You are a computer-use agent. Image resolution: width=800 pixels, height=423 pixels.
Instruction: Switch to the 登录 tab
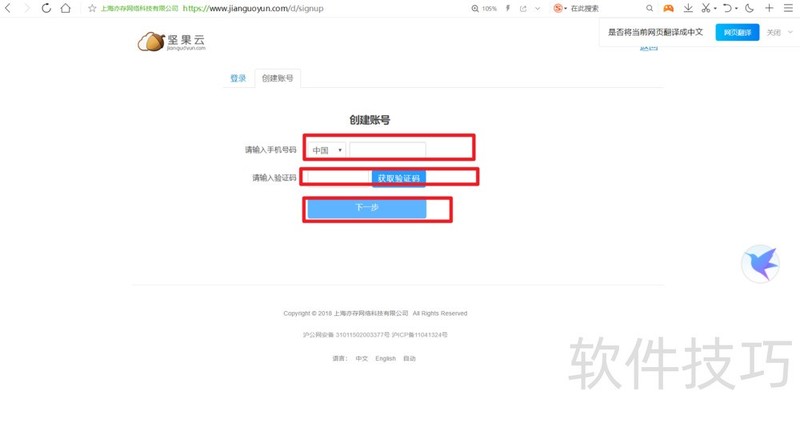[x=238, y=78]
